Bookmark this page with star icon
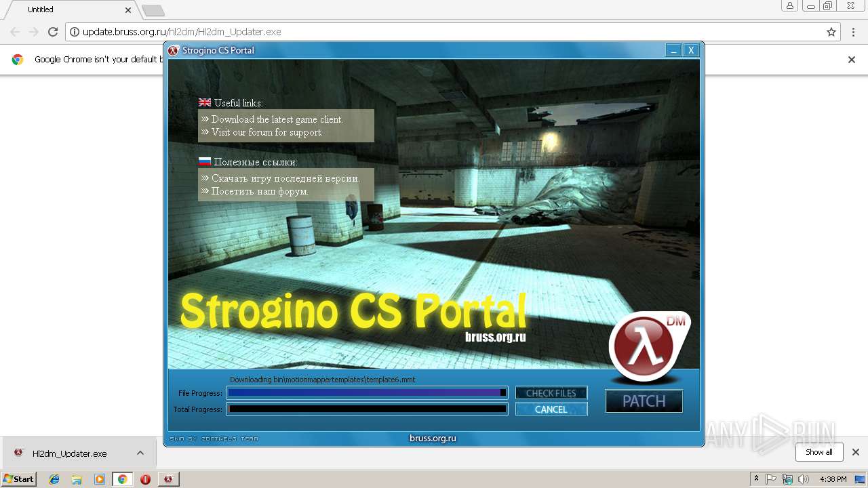This screenshot has height=488, width=868. [x=831, y=32]
